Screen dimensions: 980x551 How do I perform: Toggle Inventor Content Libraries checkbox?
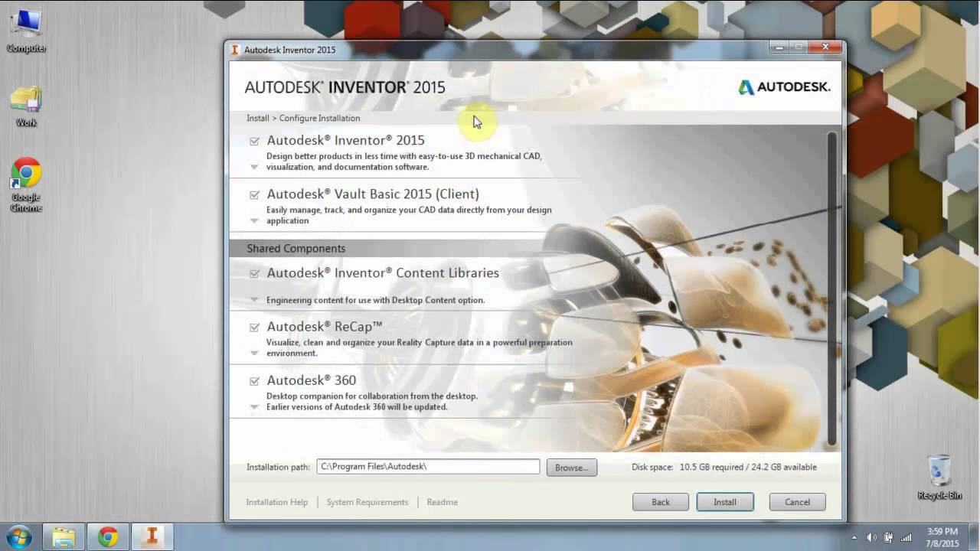pyautogui.click(x=254, y=273)
